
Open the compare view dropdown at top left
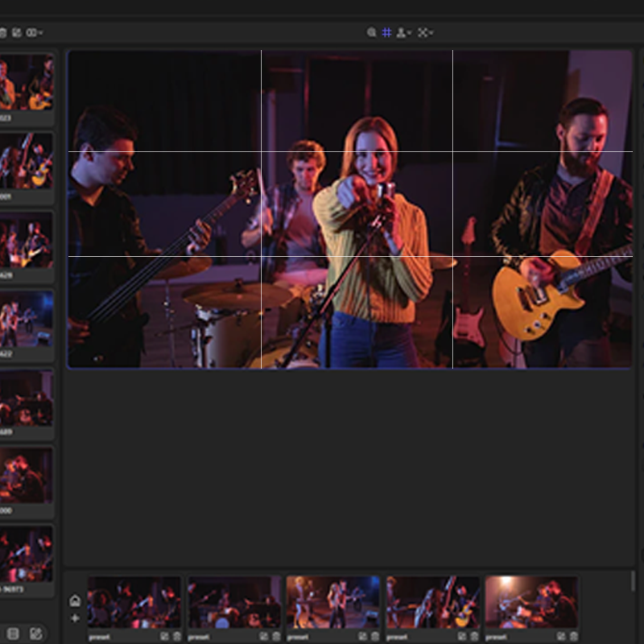[35, 33]
